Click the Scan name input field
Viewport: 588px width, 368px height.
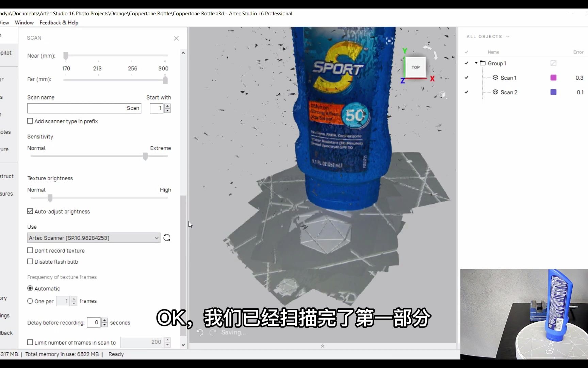click(84, 108)
